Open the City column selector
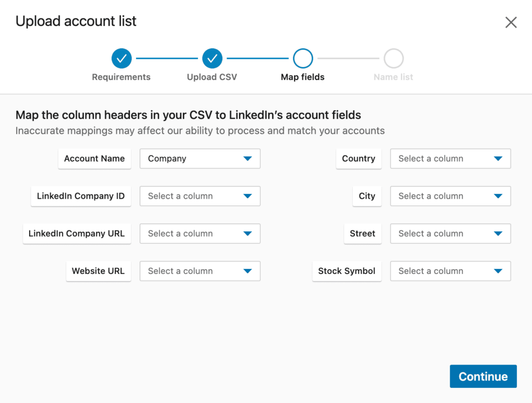 (450, 196)
